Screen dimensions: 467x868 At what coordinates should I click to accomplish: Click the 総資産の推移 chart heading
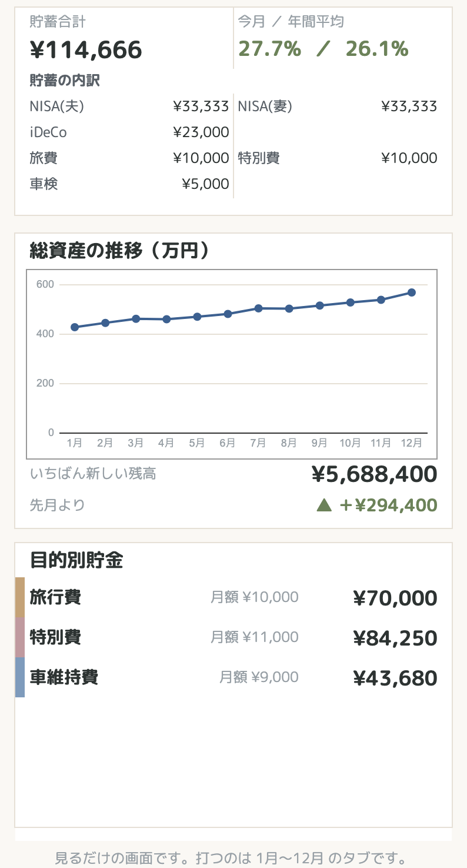(x=120, y=251)
